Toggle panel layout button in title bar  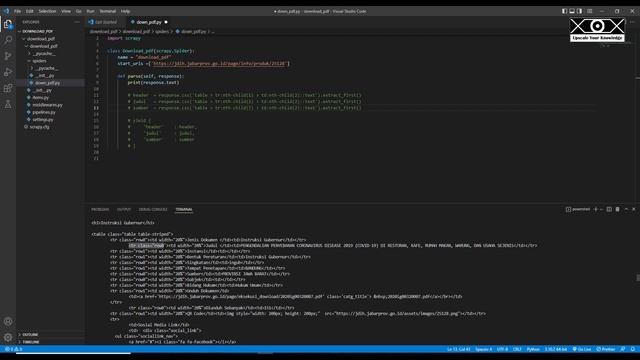[572, 11]
